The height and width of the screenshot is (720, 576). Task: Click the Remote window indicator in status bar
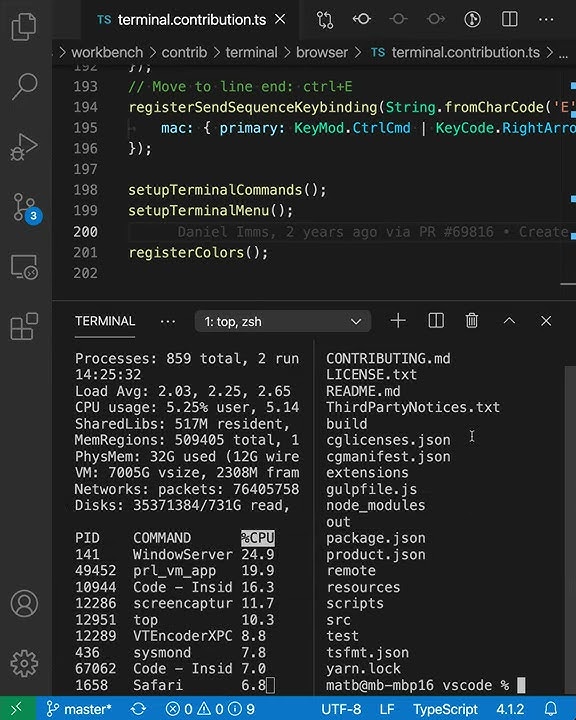(x=17, y=709)
